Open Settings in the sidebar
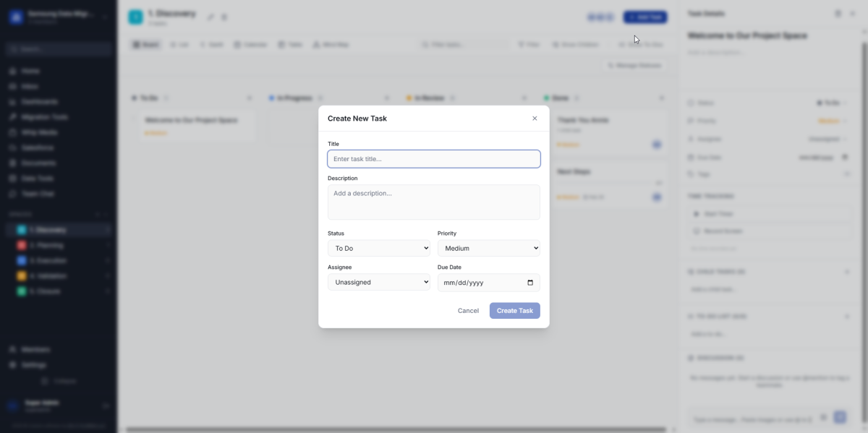Viewport: 868px width, 433px height. tap(33, 365)
